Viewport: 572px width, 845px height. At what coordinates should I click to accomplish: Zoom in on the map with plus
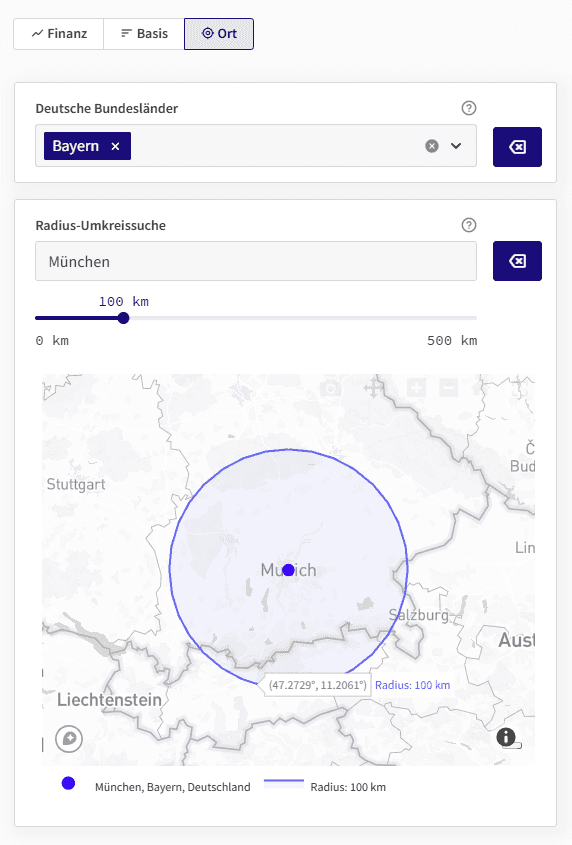click(x=416, y=387)
